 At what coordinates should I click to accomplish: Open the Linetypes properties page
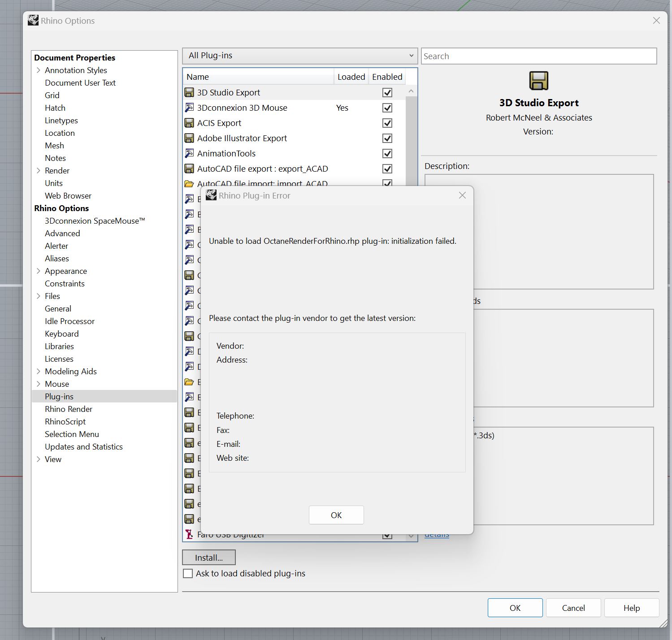pyautogui.click(x=61, y=121)
